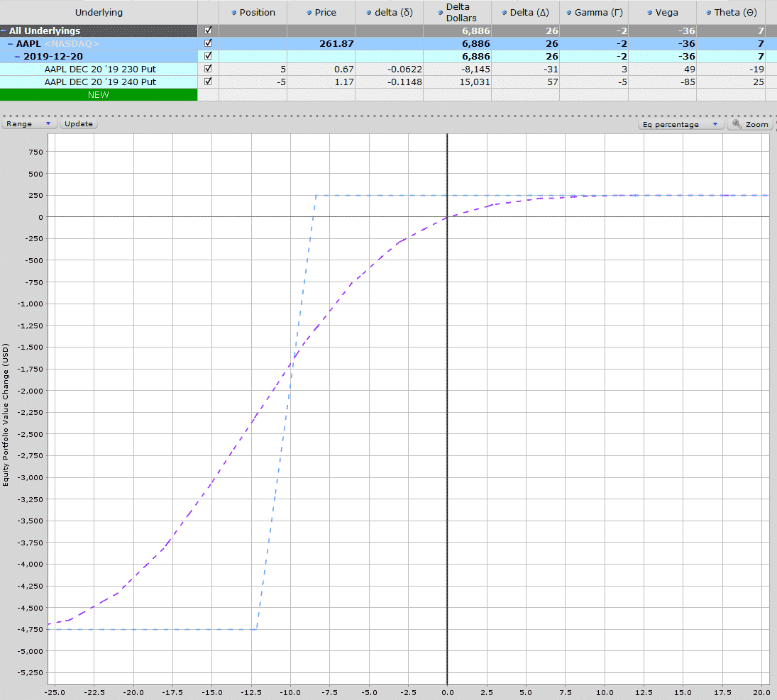Image resolution: width=777 pixels, height=700 pixels.
Task: Click the Delta Dollars value 15,031
Action: tap(475, 82)
